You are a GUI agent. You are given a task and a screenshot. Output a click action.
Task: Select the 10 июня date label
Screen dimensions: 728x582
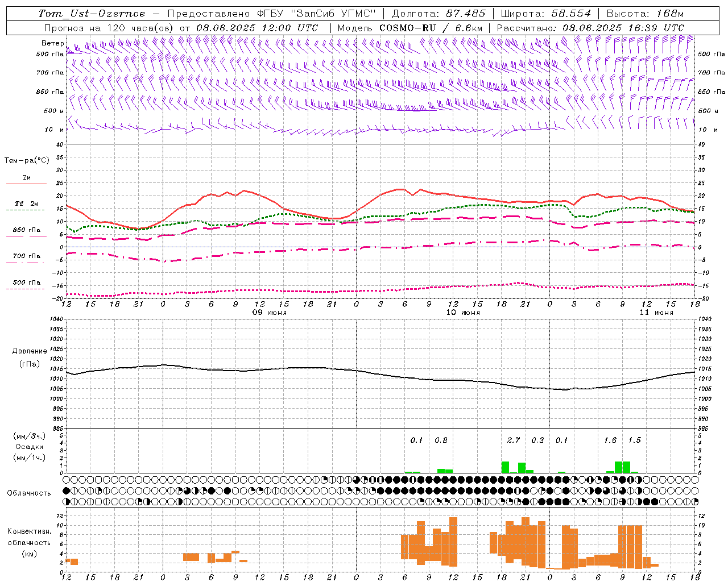click(x=463, y=313)
